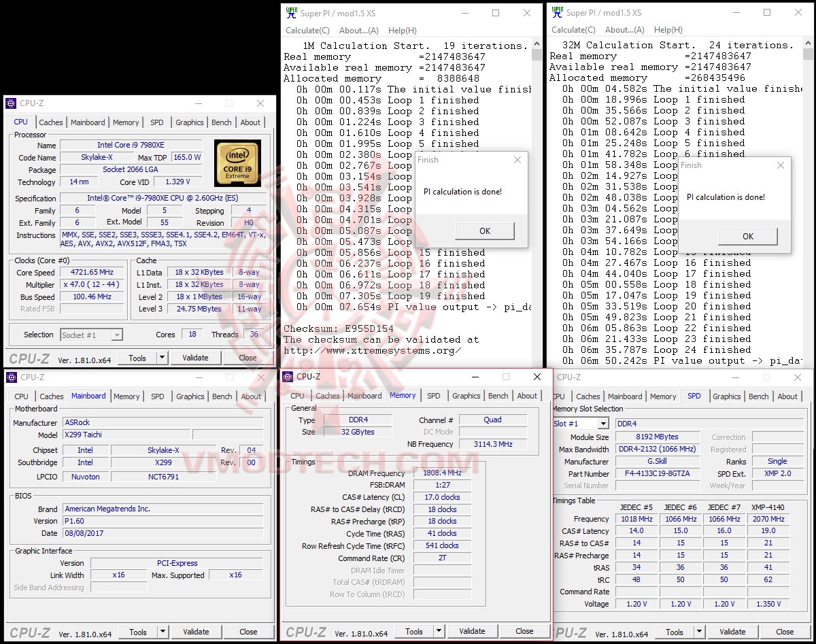Switch to CPU tab in Memory window

pos(298,396)
